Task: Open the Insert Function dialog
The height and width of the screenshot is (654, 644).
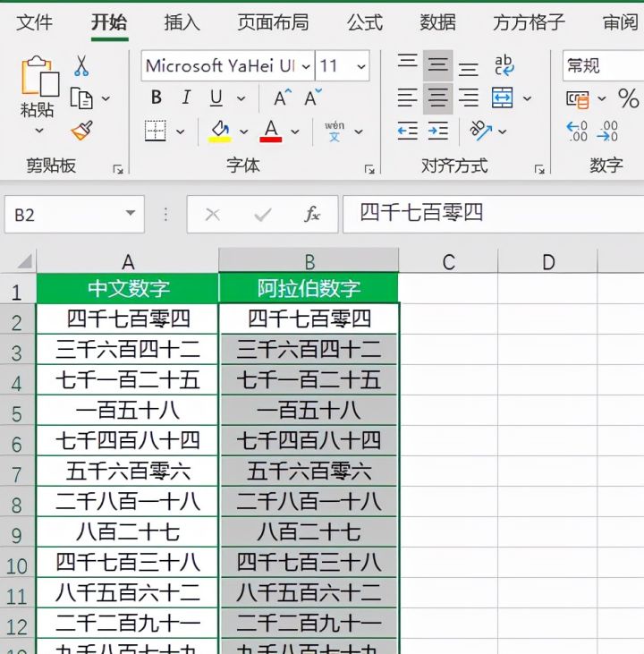Action: pyautogui.click(x=312, y=215)
